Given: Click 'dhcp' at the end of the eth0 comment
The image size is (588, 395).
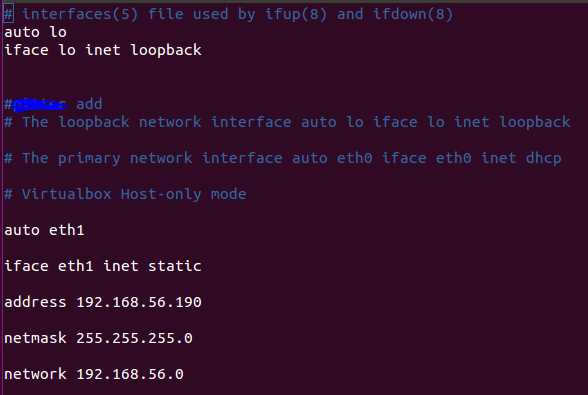Looking at the screenshot, I should (543, 158).
